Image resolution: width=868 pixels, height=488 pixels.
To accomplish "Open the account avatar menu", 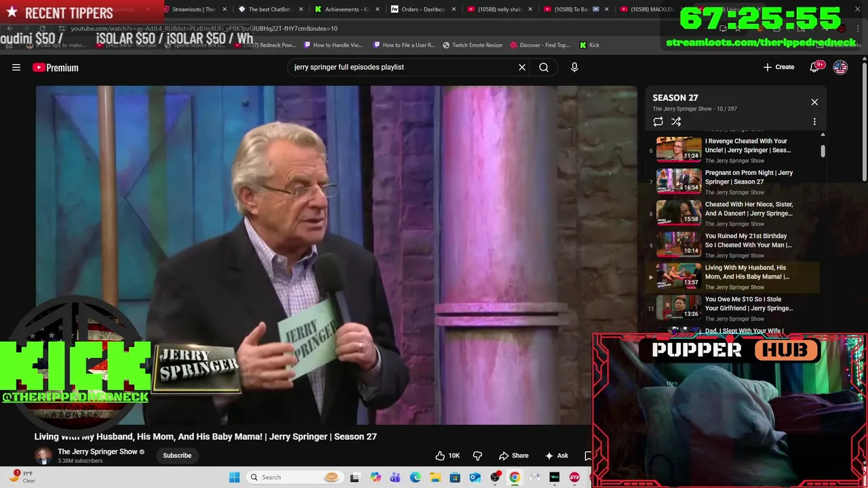I will (x=840, y=67).
